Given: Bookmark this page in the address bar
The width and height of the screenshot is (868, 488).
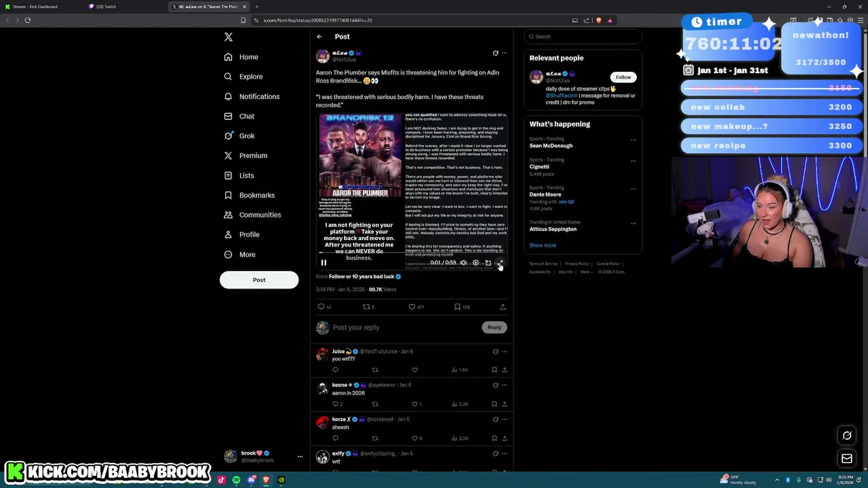Looking at the screenshot, I should (x=243, y=20).
